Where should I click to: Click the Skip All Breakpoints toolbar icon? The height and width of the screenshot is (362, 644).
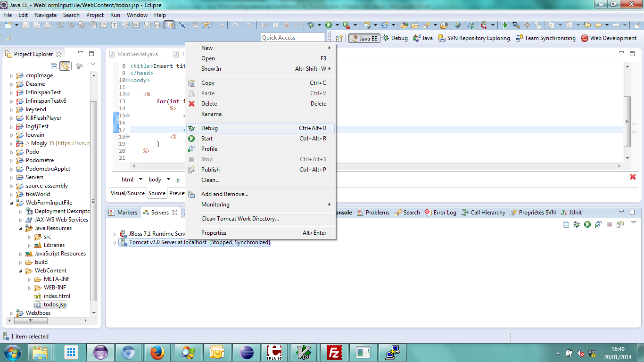(x=182, y=25)
